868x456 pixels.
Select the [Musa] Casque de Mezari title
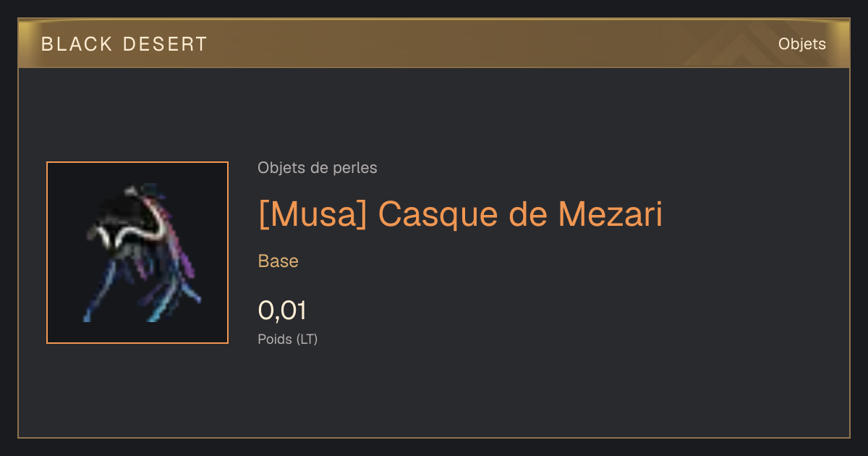pyautogui.click(x=460, y=214)
